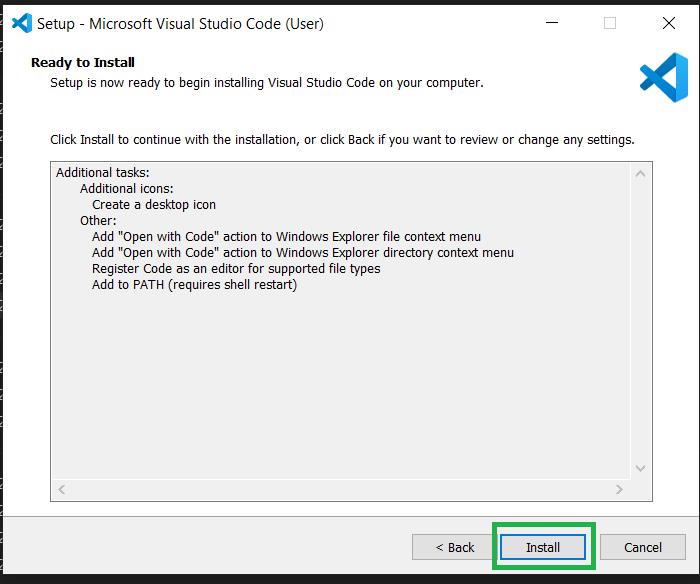The height and width of the screenshot is (584, 700).
Task: Click the scroll left arrow in summary box
Action: pos(62,489)
